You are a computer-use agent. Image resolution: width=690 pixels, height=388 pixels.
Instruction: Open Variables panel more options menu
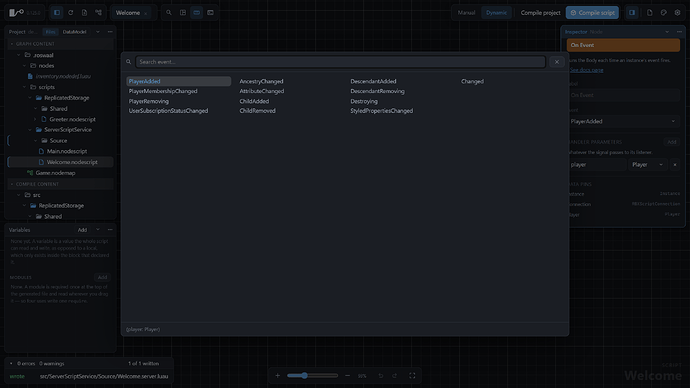pyautogui.click(x=110, y=230)
